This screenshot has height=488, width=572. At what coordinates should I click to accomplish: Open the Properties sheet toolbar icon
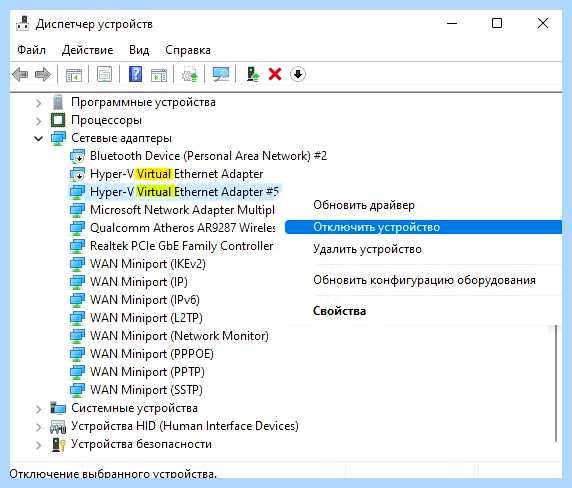click(104, 74)
